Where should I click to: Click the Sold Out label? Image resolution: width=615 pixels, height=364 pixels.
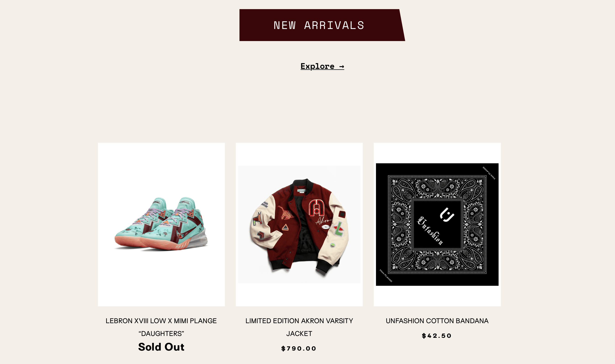(161, 347)
